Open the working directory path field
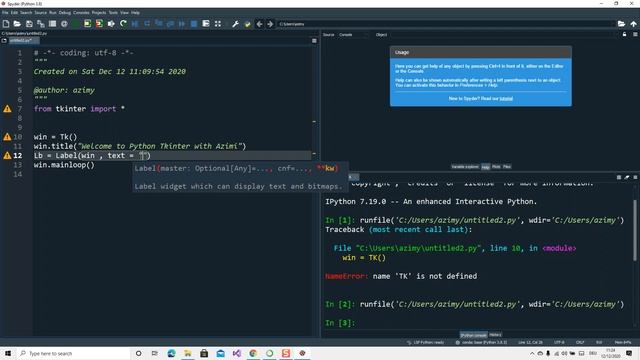The height and width of the screenshot is (360, 640). pyautogui.click(x=446, y=24)
